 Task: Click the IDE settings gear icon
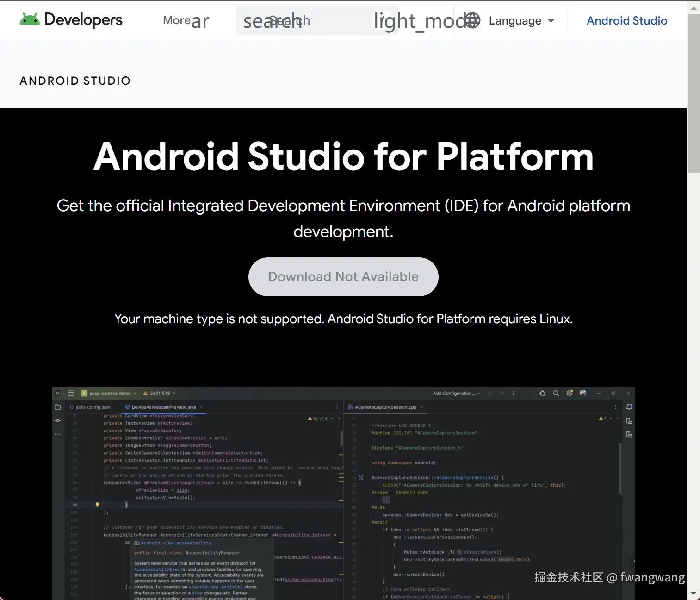click(x=570, y=393)
